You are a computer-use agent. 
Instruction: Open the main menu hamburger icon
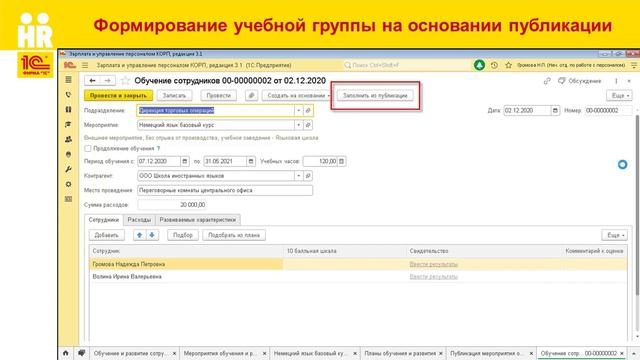(85, 65)
